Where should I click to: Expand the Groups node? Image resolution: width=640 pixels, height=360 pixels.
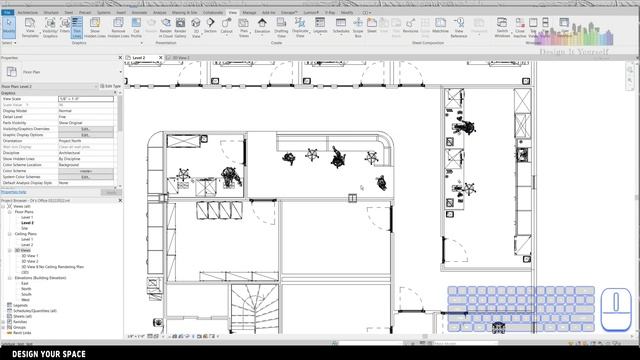[3, 327]
